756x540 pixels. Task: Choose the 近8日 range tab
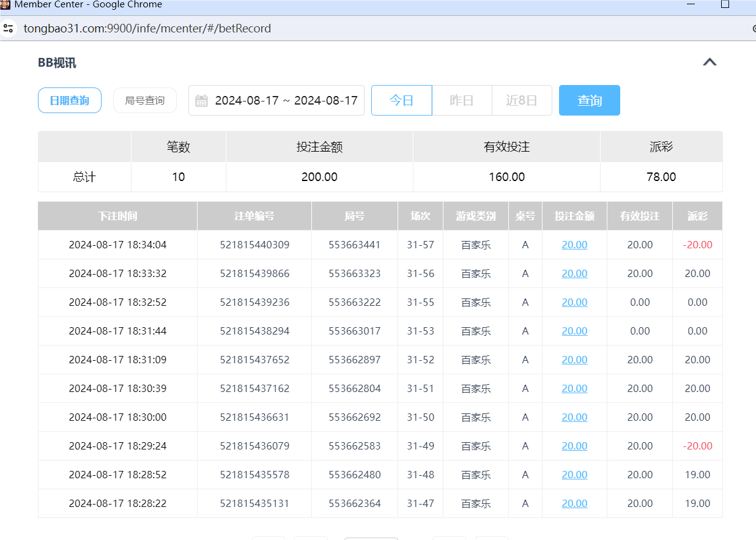click(522, 100)
